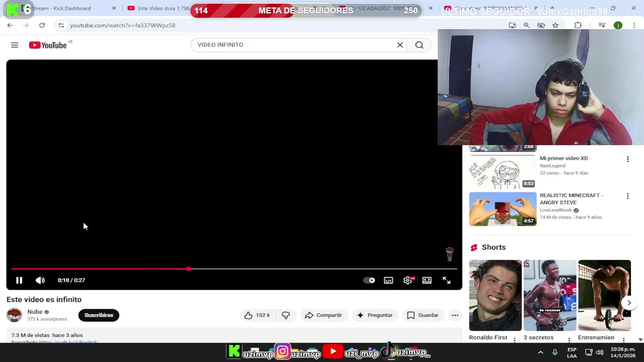Open the Angry Steve Minecraft thumbnail

[503, 209]
